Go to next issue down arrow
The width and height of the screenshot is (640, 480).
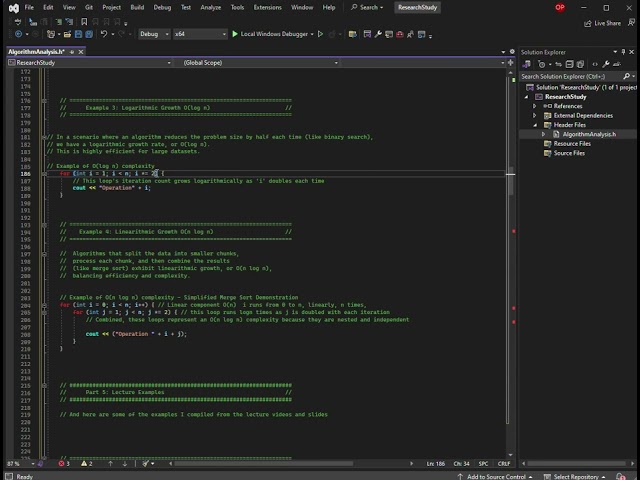[124, 464]
